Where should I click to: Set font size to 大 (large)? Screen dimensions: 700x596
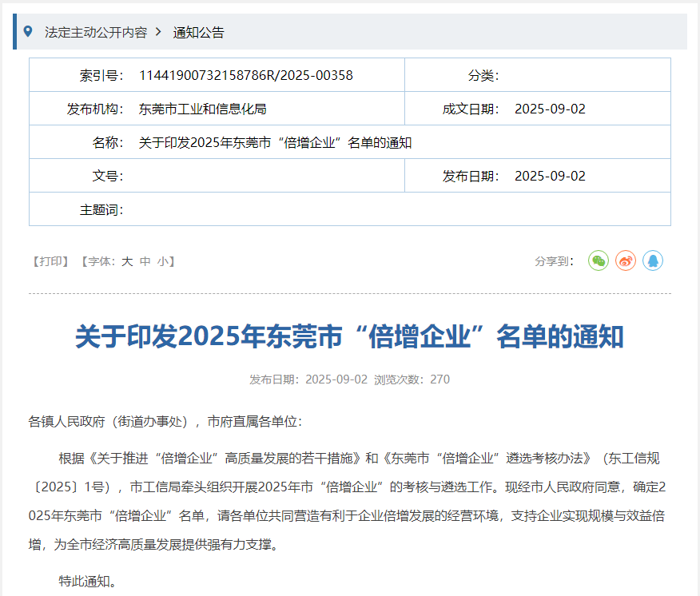point(127,261)
